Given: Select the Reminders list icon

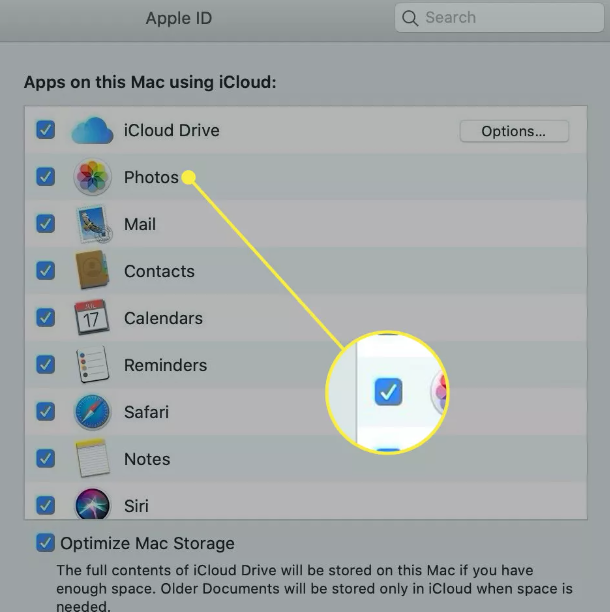Looking at the screenshot, I should click(92, 365).
